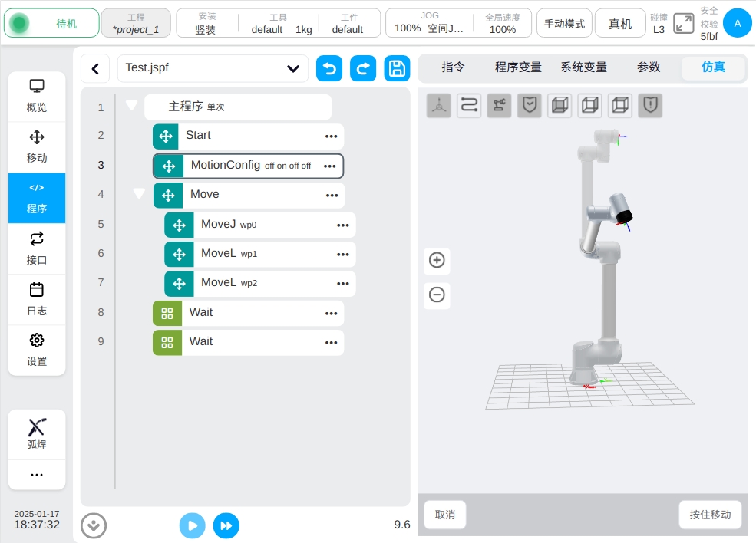Zoom out the simulation view
Screen dimensions: 756x543
coord(437,295)
